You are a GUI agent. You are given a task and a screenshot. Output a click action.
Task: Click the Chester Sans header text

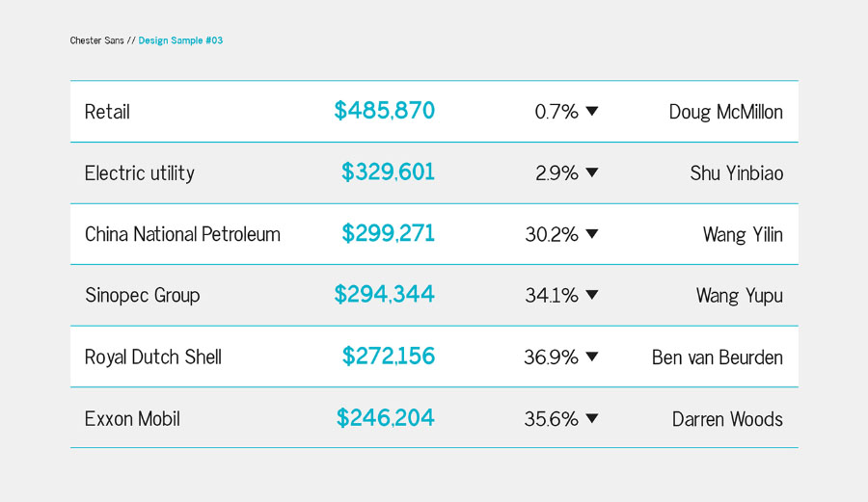(96, 40)
